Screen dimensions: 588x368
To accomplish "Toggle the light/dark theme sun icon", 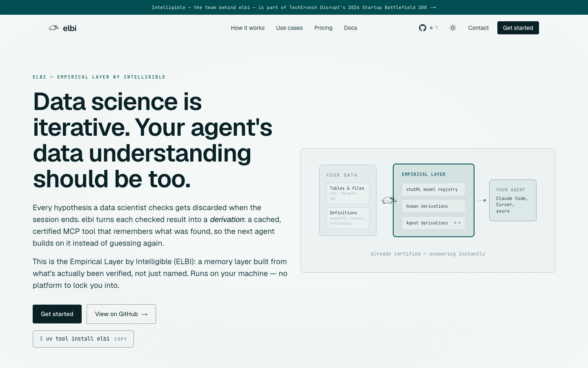I will pos(453,28).
